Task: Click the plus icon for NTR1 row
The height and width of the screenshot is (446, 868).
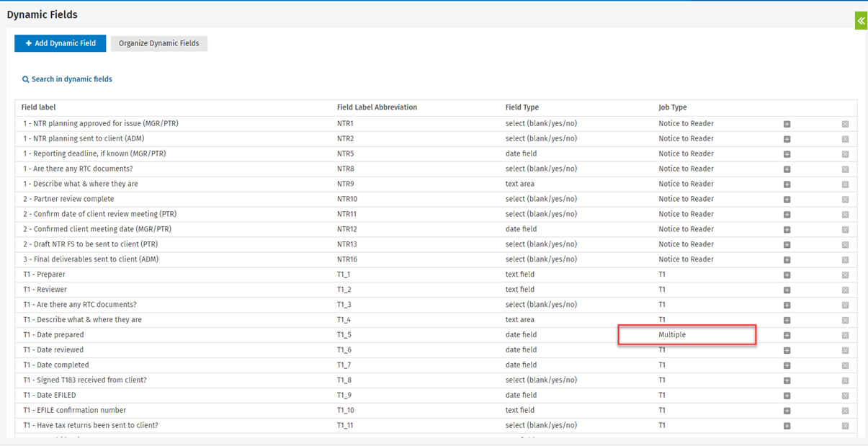Action: [787, 124]
